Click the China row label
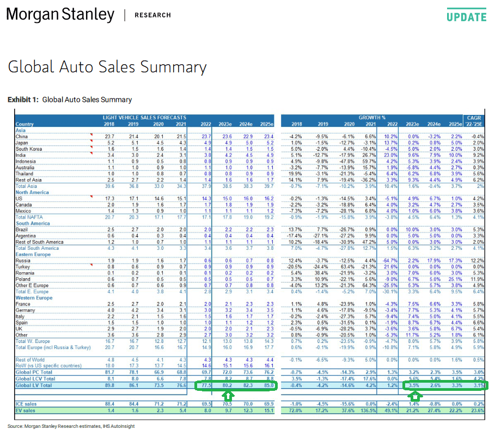The image size is (495, 448). 21,137
